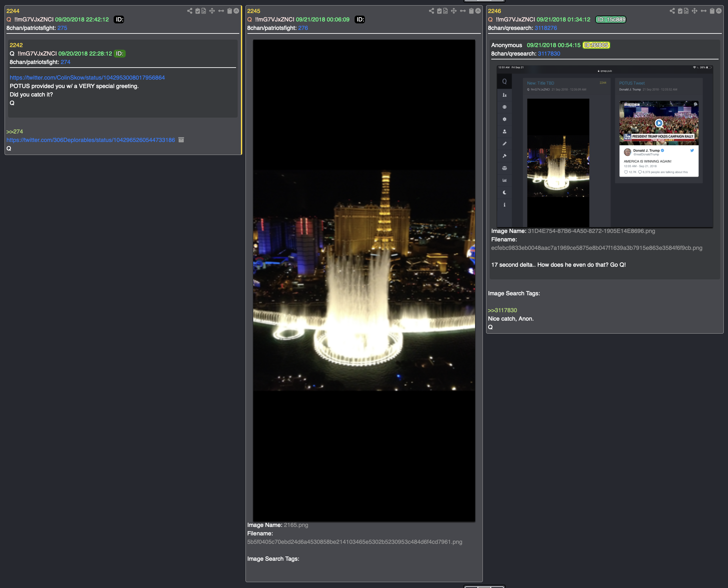Open the qmap screenshot image in post 2246
The width and height of the screenshot is (728, 588).
point(605,146)
